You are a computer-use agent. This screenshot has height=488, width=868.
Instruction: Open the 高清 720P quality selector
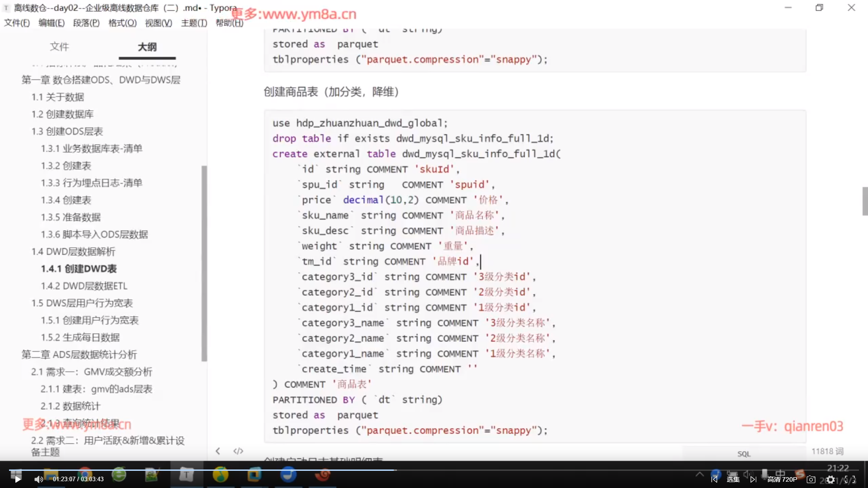pos(782,479)
